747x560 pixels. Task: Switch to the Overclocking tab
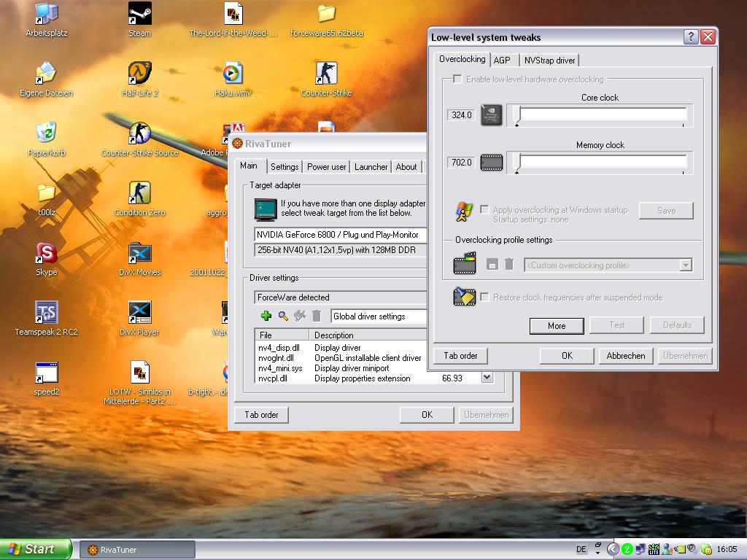coord(462,59)
